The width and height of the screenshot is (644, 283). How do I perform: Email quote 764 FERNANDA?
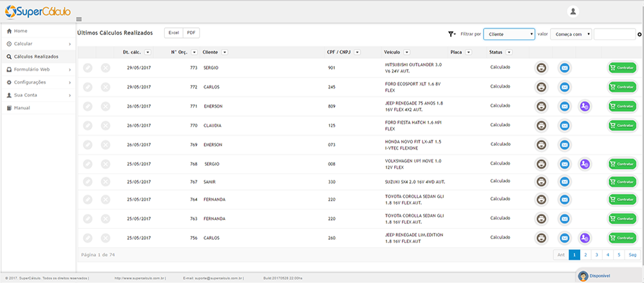point(564,199)
